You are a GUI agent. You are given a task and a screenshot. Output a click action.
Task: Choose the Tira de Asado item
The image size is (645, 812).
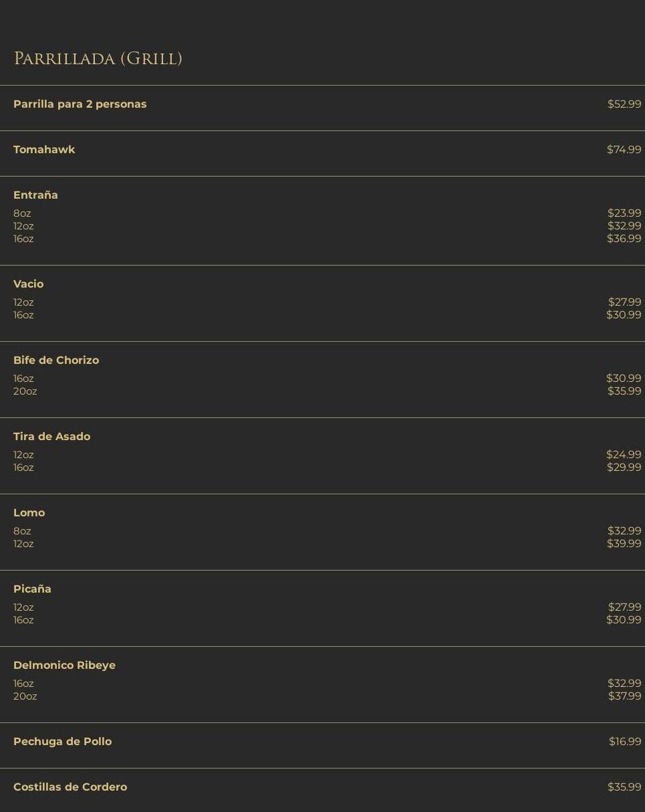(51, 437)
